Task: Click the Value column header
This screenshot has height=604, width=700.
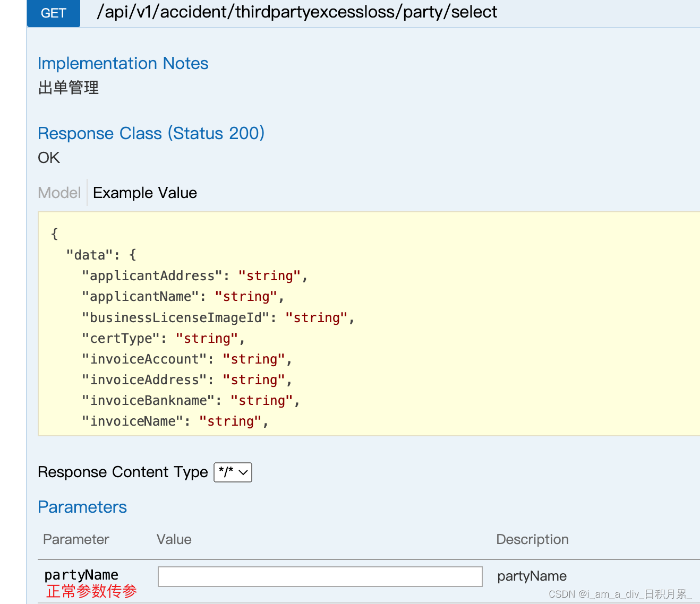Action: (174, 539)
